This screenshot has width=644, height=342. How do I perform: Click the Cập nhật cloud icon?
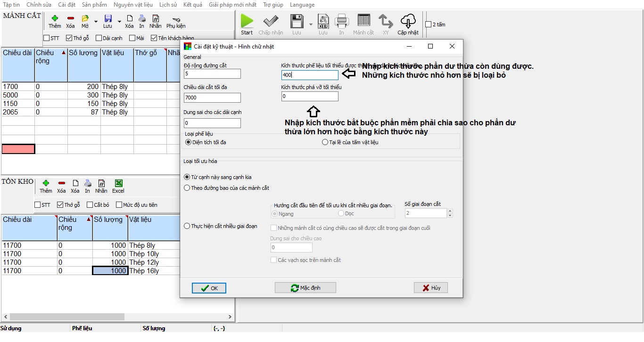point(408,21)
